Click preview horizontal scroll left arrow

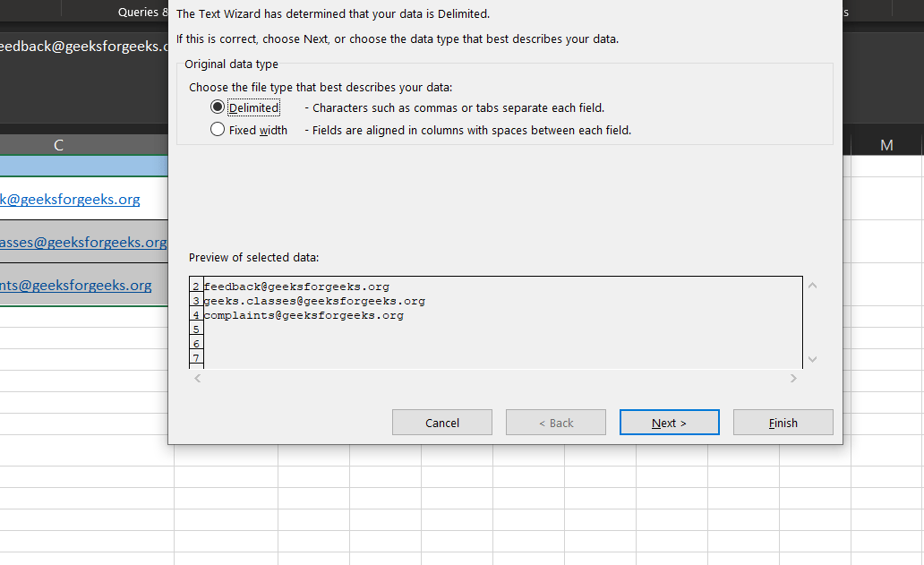pyautogui.click(x=198, y=378)
